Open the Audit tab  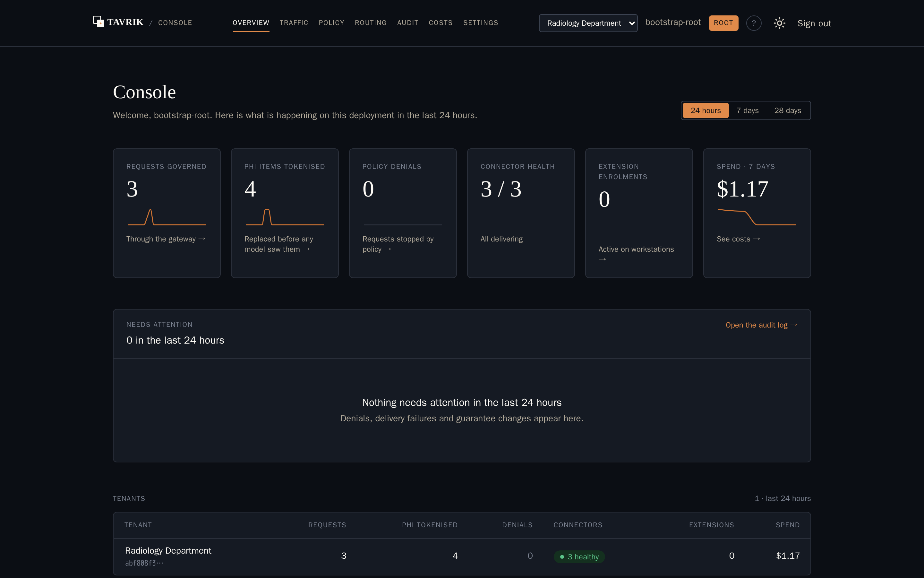pos(407,23)
